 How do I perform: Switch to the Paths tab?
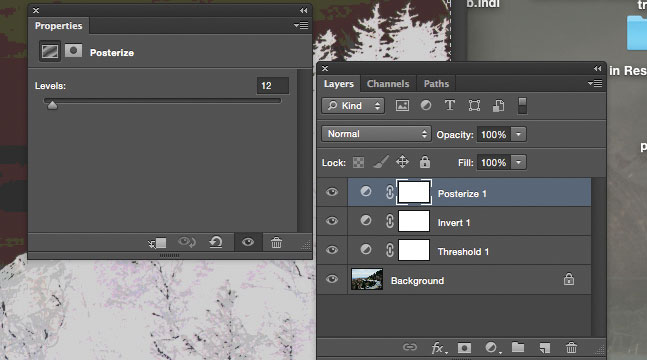tap(436, 84)
